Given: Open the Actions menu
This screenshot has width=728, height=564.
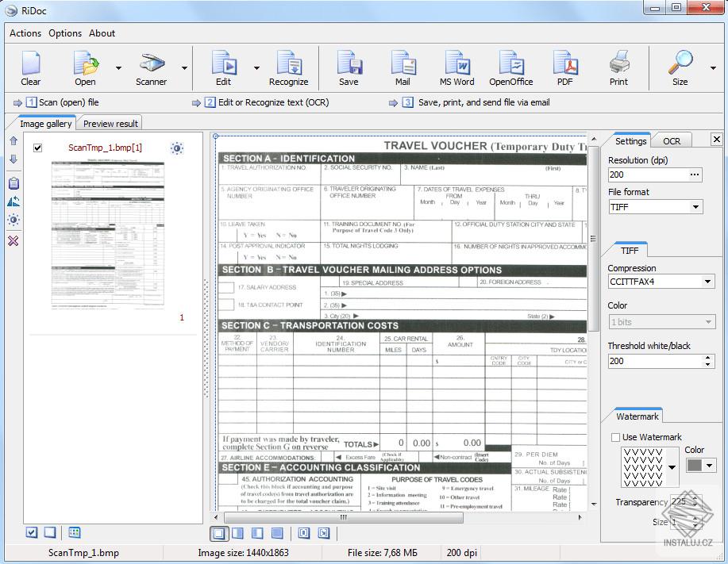Looking at the screenshot, I should point(25,33).
